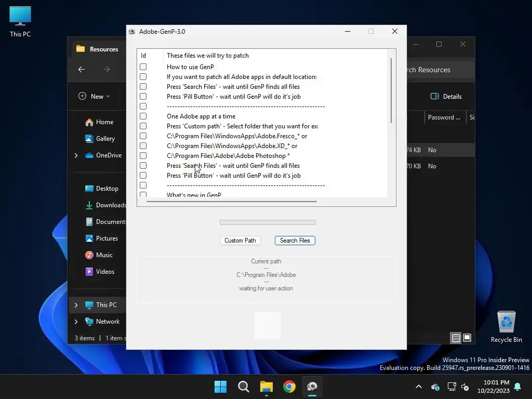532x399 pixels.
Task: Check the 'Press Custom path' row checkbox
Action: [x=143, y=126]
